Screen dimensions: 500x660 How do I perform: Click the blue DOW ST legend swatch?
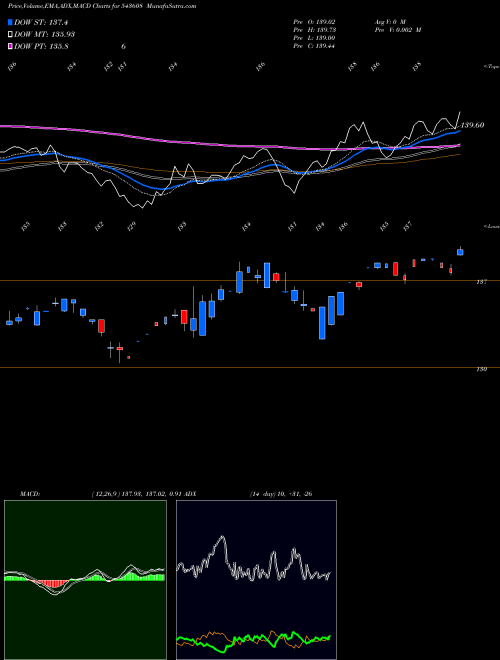[11, 22]
